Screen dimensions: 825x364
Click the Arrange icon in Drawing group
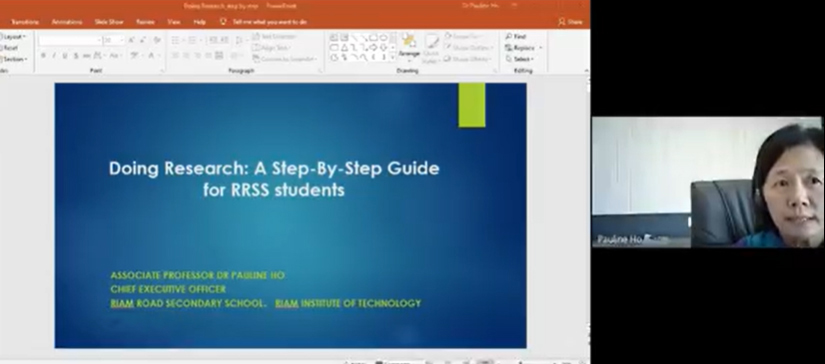tap(409, 47)
